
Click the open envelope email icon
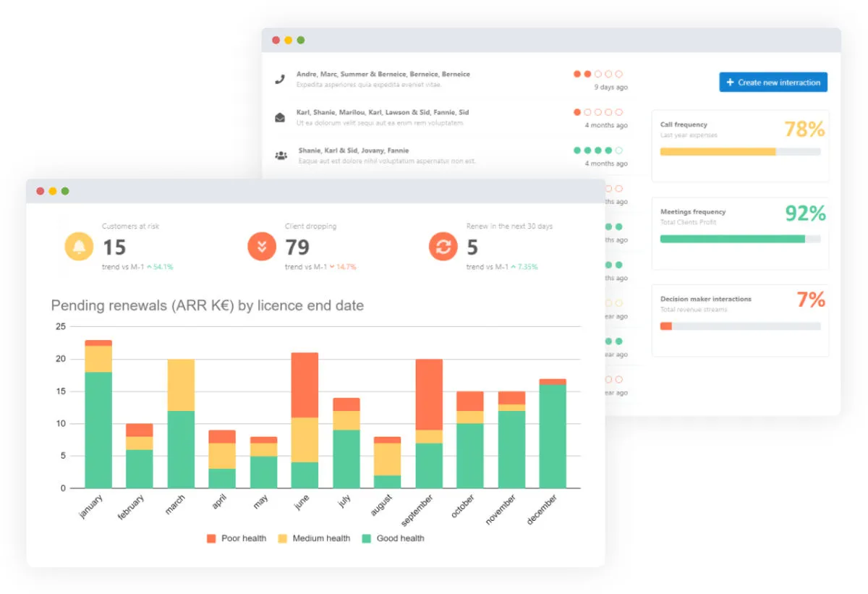(x=280, y=117)
